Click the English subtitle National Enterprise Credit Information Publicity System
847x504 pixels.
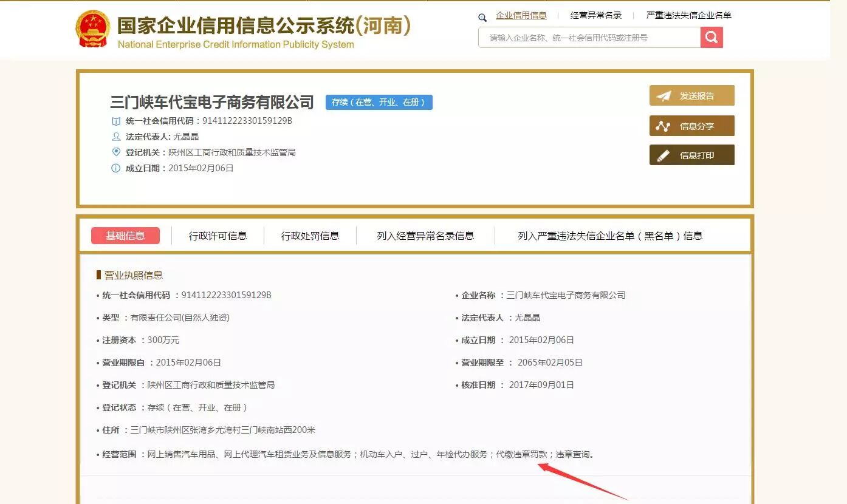pyautogui.click(x=236, y=44)
